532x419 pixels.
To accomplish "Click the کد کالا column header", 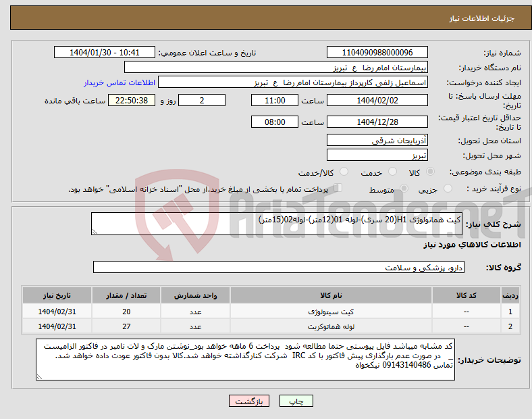I will (467, 295).
